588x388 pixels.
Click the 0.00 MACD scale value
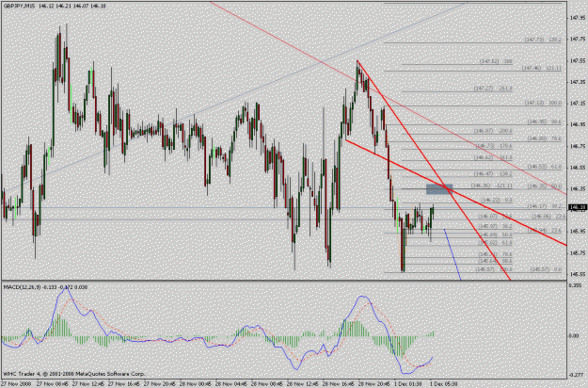click(574, 336)
